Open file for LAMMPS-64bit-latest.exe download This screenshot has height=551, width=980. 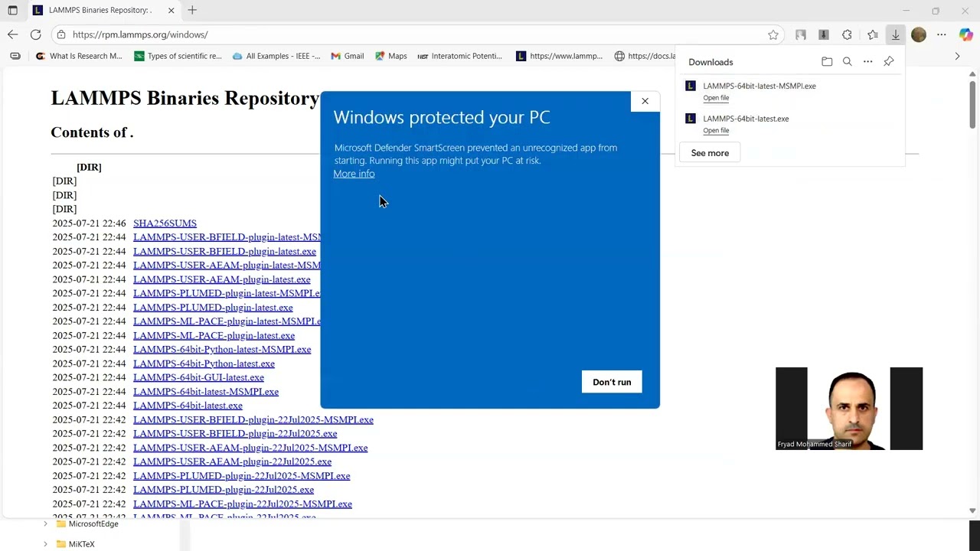pos(716,131)
